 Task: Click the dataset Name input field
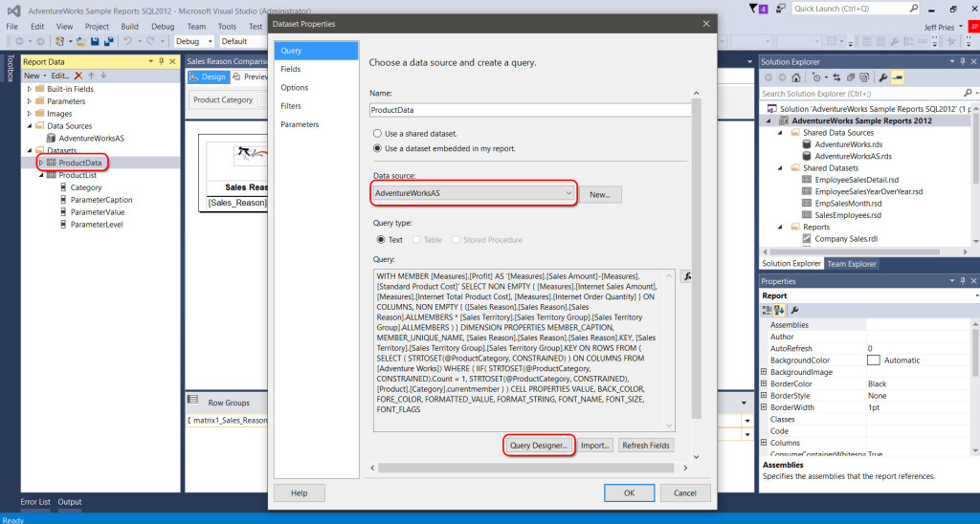click(x=530, y=110)
